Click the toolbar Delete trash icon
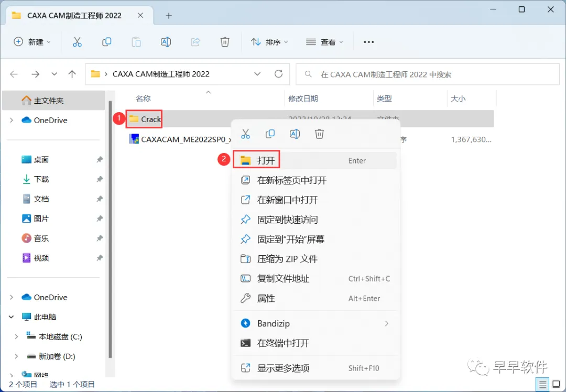This screenshot has height=392, width=566. point(225,42)
